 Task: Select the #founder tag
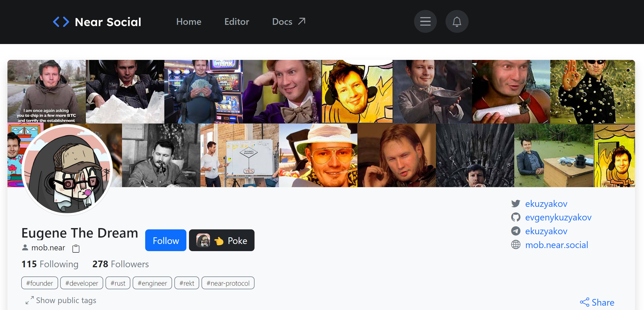(40, 283)
